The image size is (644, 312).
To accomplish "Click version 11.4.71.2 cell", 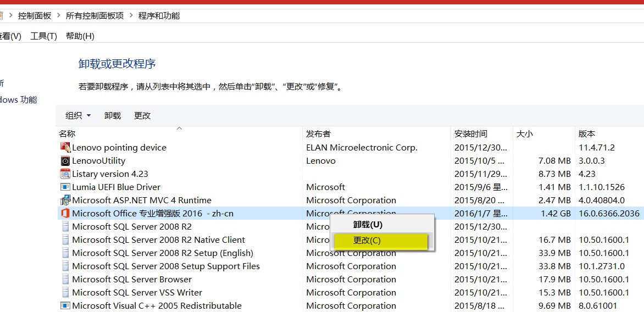I will [597, 147].
